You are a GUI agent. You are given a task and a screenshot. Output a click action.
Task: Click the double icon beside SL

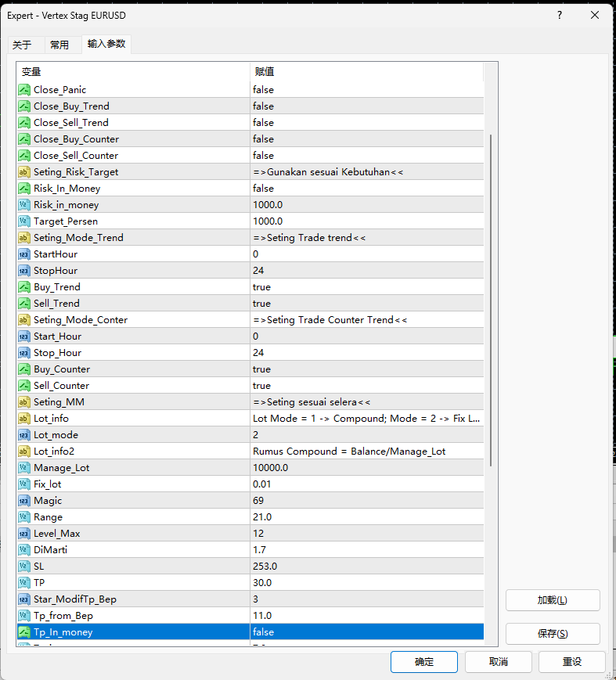pos(24,567)
